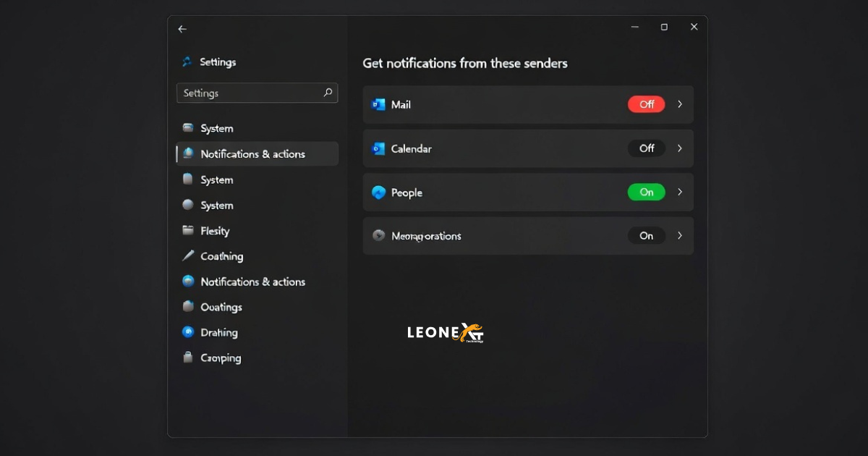Click the back arrow button
Image resolution: width=868 pixels, height=456 pixels.
182,28
